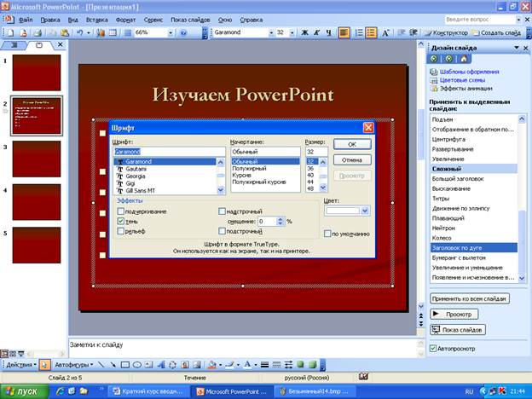Click the increase font size icon
The height and width of the screenshot is (399, 532).
click(x=385, y=32)
